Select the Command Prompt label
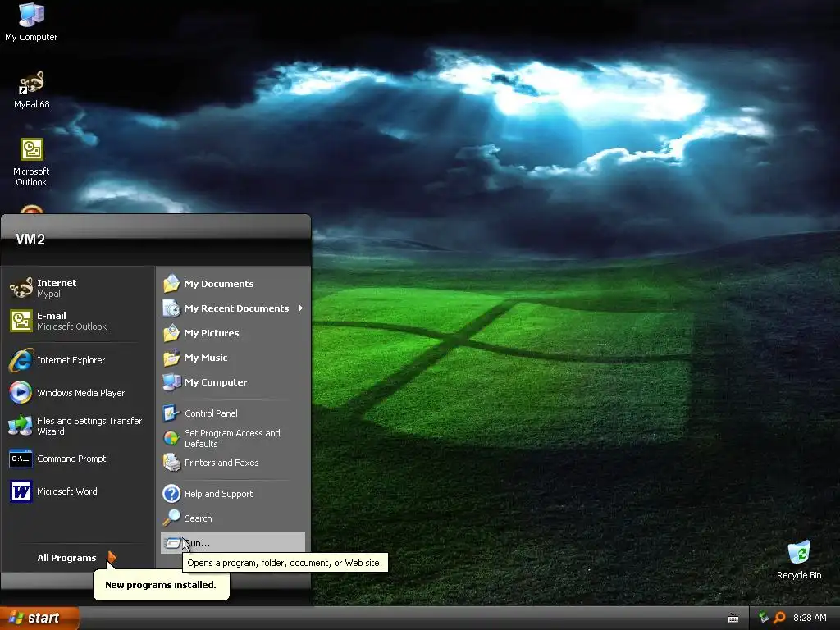Image resolution: width=840 pixels, height=630 pixels. pyautogui.click(x=71, y=459)
